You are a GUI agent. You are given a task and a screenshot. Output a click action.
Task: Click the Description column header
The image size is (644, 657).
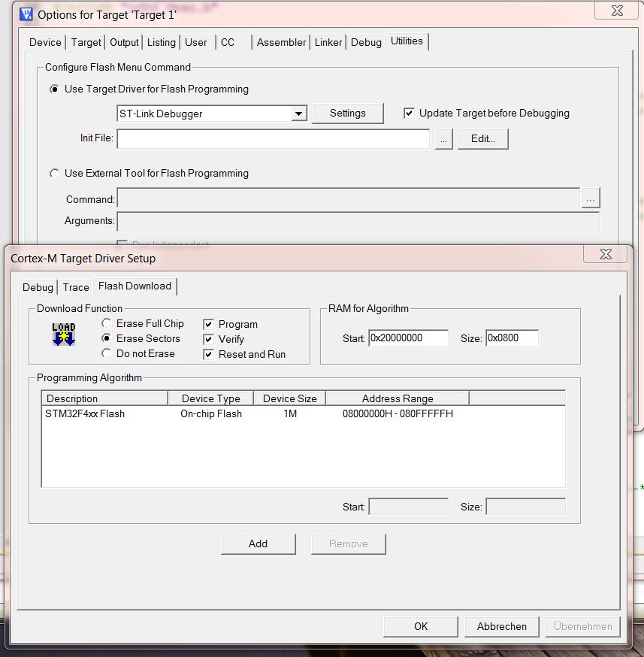tap(104, 398)
